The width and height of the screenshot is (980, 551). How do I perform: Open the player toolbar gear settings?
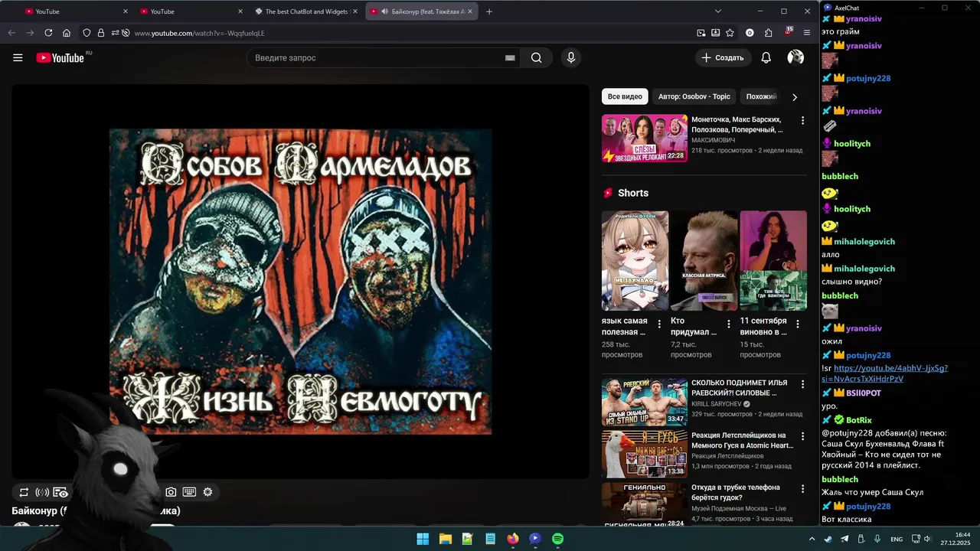(207, 492)
